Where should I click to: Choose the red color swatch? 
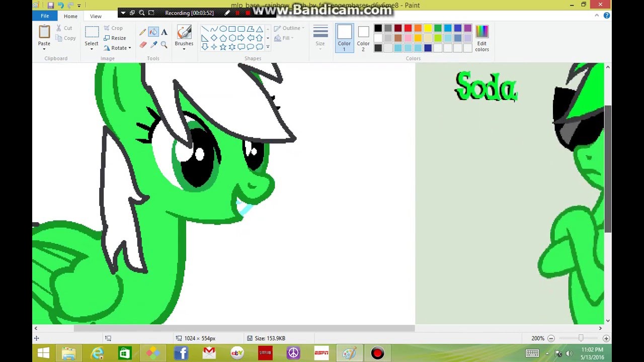pyautogui.click(x=408, y=28)
